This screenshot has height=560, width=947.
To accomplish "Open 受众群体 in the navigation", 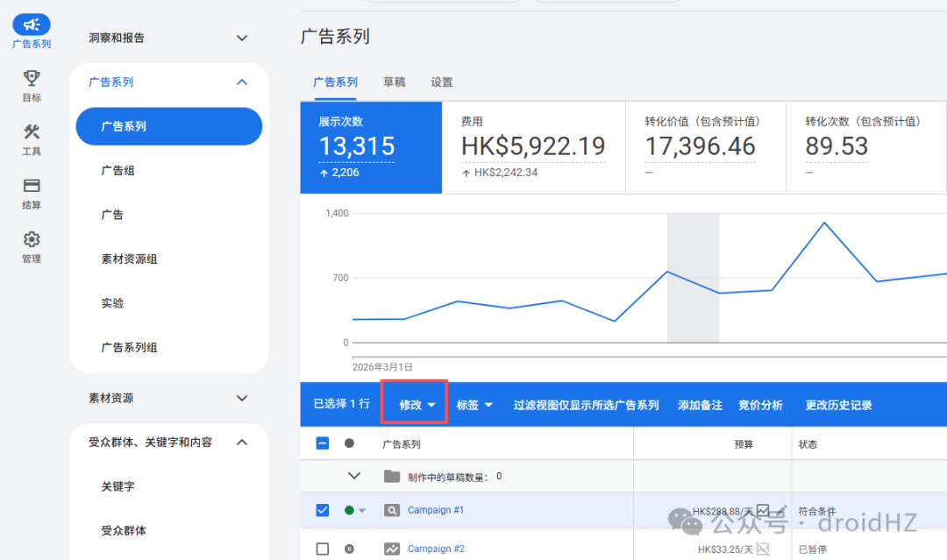I will pos(124,530).
